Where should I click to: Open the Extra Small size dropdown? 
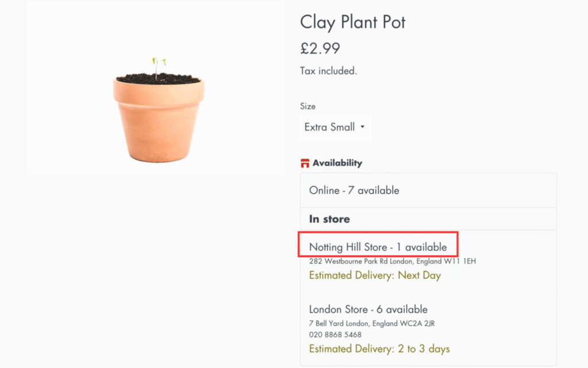click(x=335, y=127)
